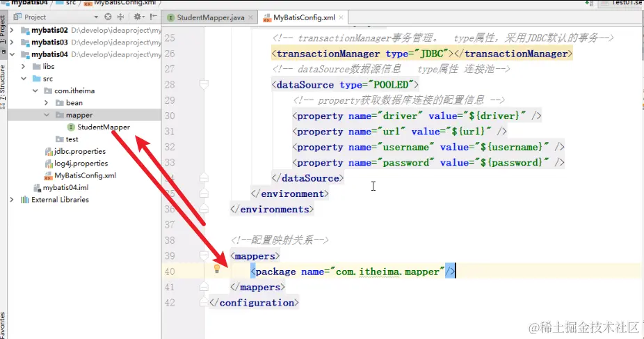The width and height of the screenshot is (644, 339).
Task: Expand External Libraries node
Action: (x=12, y=200)
